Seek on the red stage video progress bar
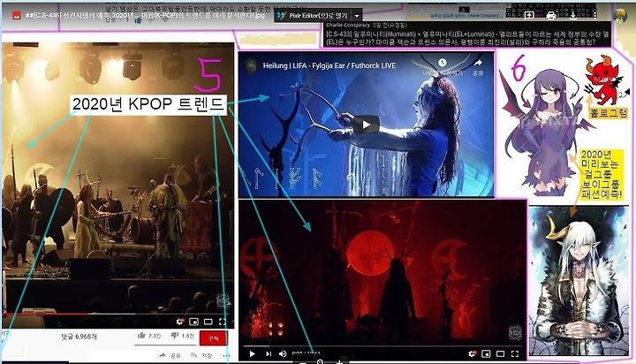The image size is (636, 364). coord(382,346)
